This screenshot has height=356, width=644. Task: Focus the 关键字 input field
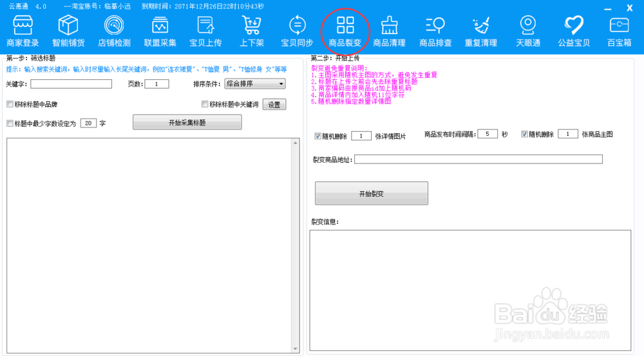(x=71, y=84)
